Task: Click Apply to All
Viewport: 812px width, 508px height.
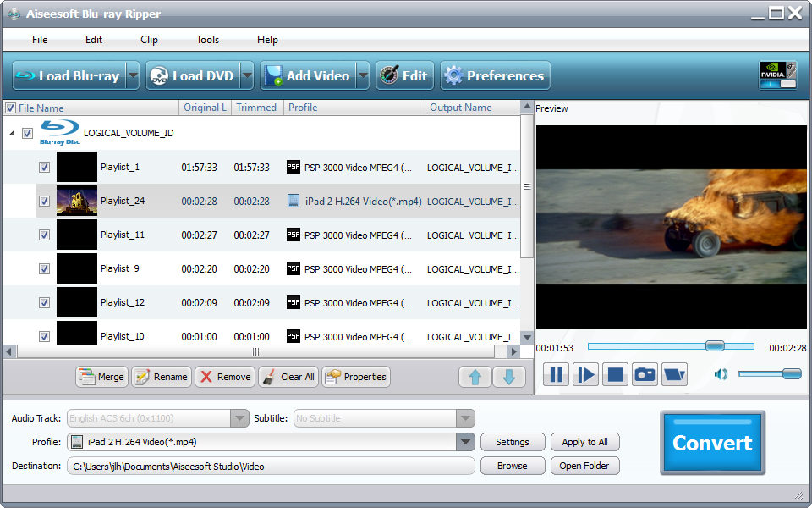Action: (x=585, y=442)
